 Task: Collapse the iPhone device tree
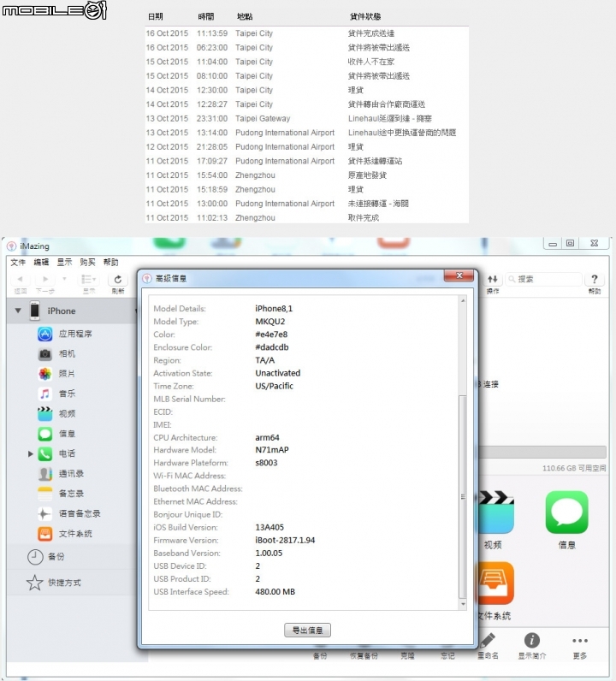18,311
